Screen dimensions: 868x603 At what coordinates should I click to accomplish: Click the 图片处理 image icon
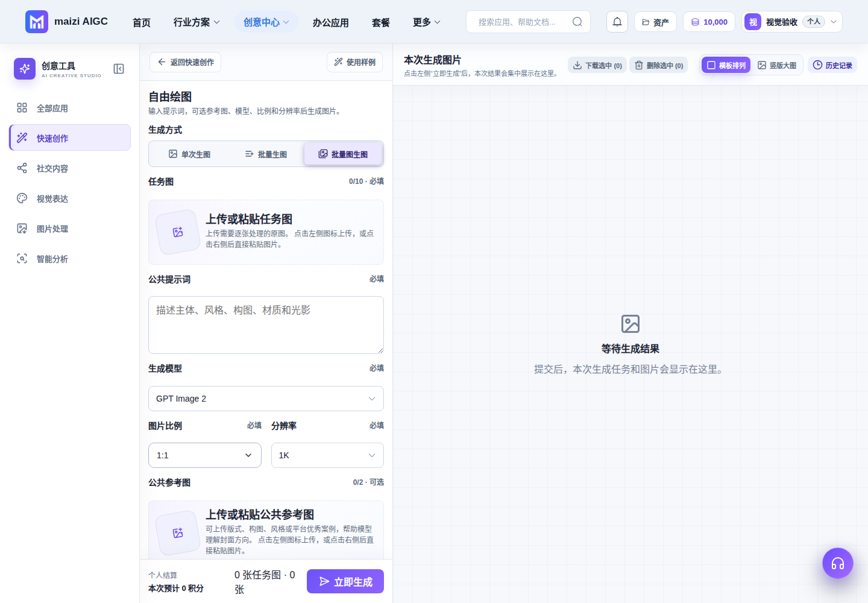tap(22, 229)
